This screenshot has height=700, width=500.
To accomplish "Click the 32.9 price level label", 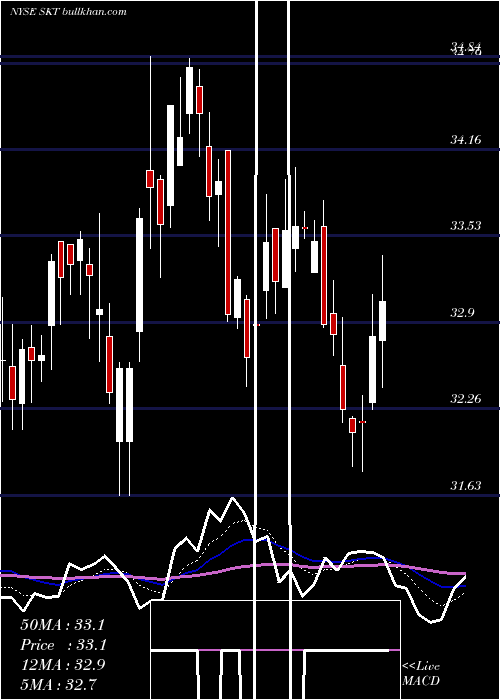I will tap(462, 313).
